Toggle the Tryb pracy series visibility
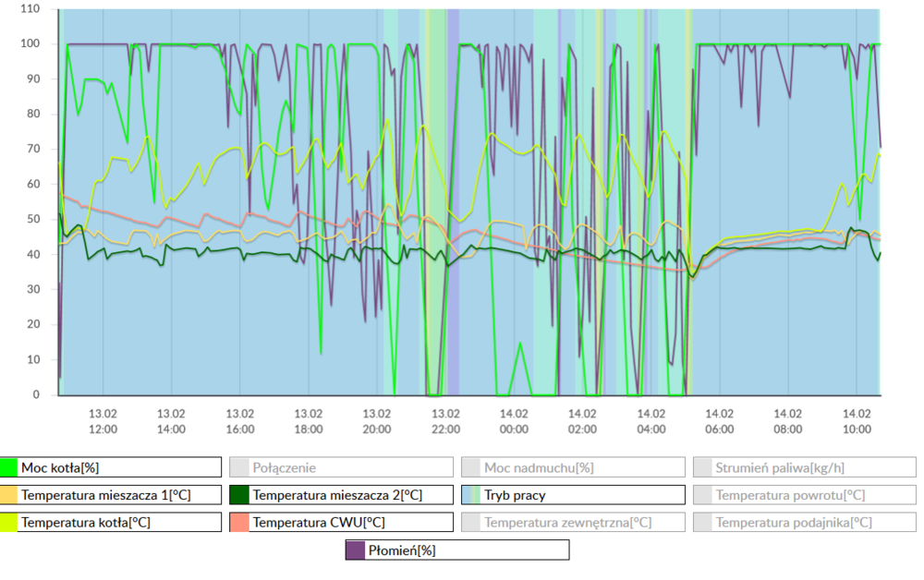This screenshot has height=580, width=924. tap(573, 494)
